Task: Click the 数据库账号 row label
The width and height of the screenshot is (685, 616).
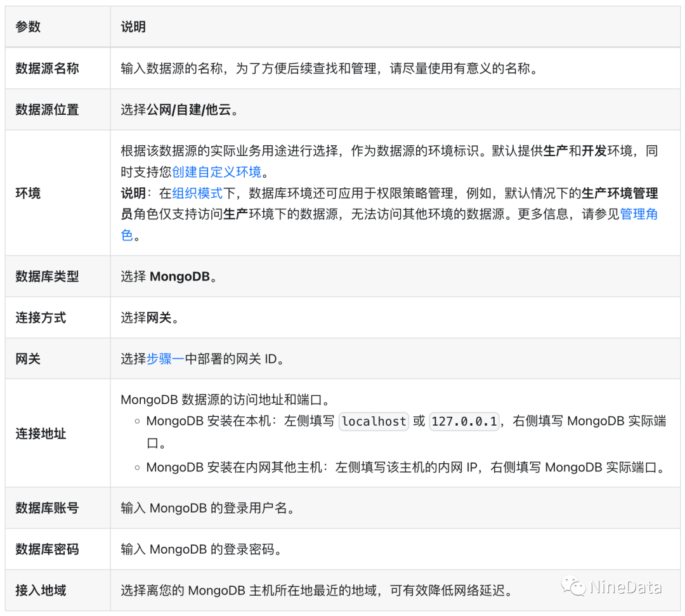Action: (x=47, y=508)
